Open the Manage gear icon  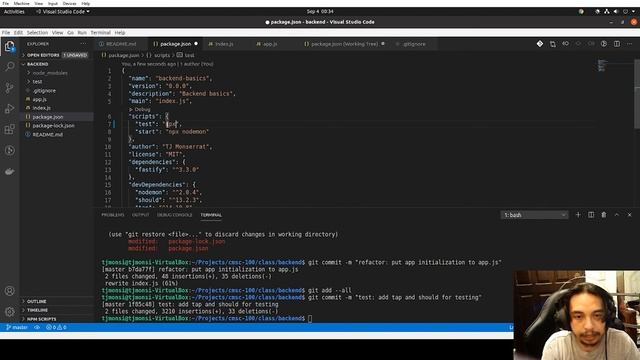point(9,312)
